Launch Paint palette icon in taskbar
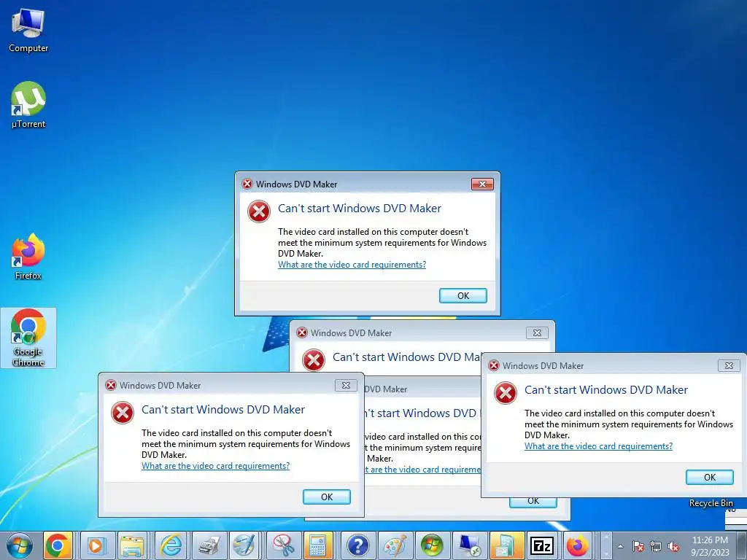This screenshot has height=560, width=747. [x=395, y=545]
